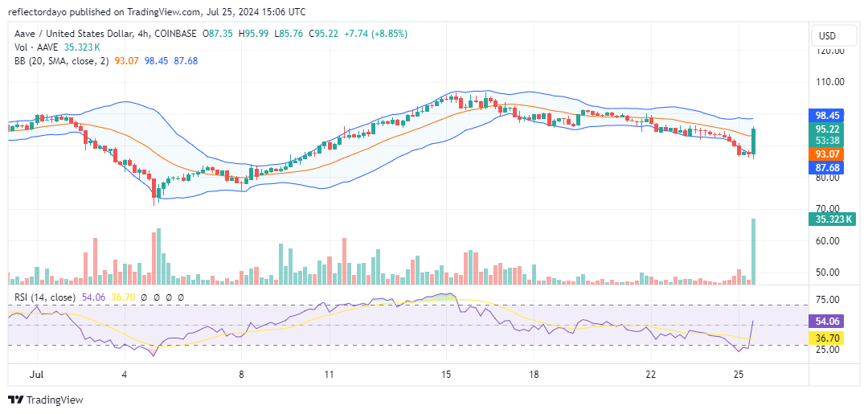Click the blue 87.68 price axis tag
Viewport: 868px width, 414px height.
826,166
